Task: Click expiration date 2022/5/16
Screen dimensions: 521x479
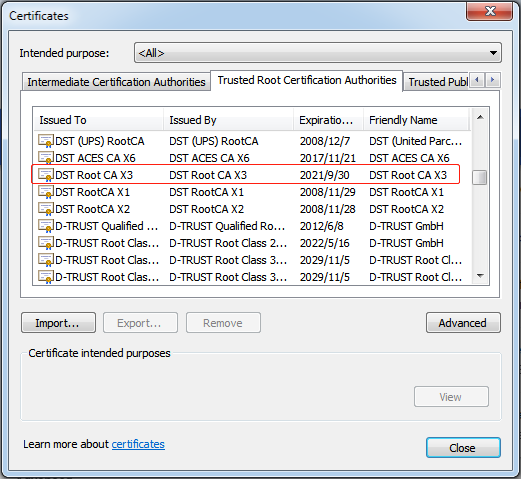Action: point(324,243)
